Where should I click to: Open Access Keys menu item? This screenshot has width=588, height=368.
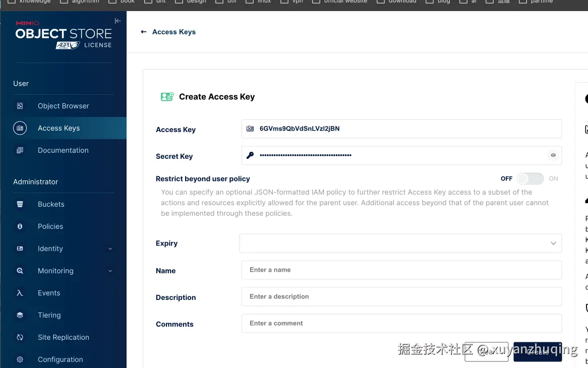pos(64,128)
